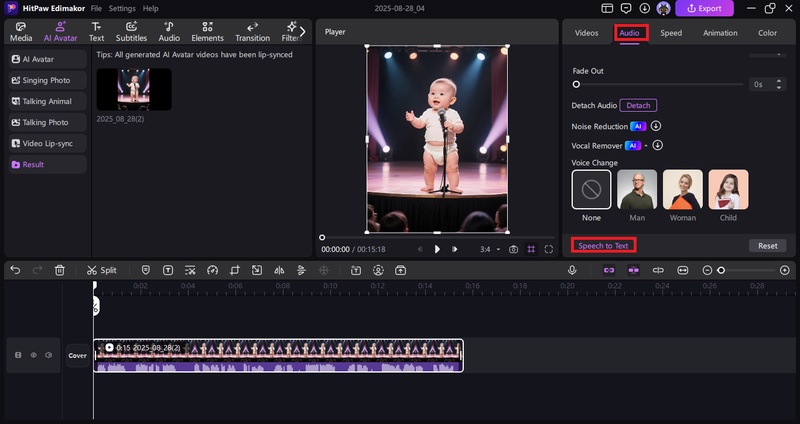Open the Result folder in the sidebar
The image size is (800, 424).
coord(47,164)
